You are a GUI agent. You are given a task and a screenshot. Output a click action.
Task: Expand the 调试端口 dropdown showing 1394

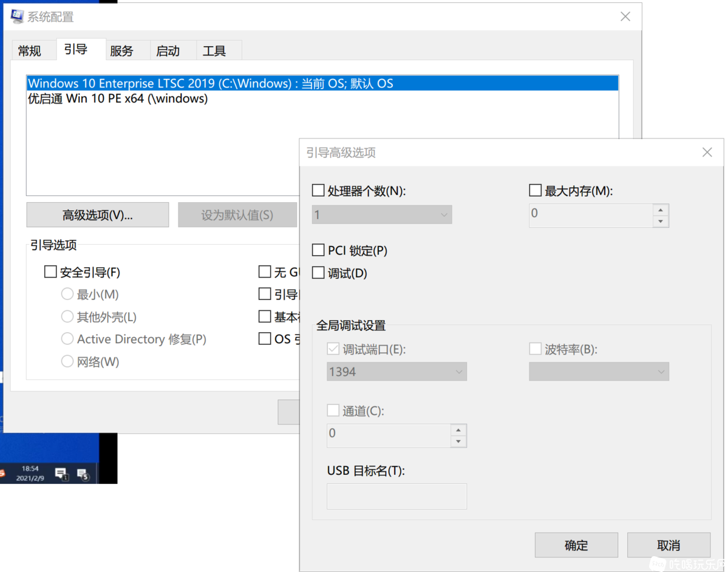pos(396,372)
